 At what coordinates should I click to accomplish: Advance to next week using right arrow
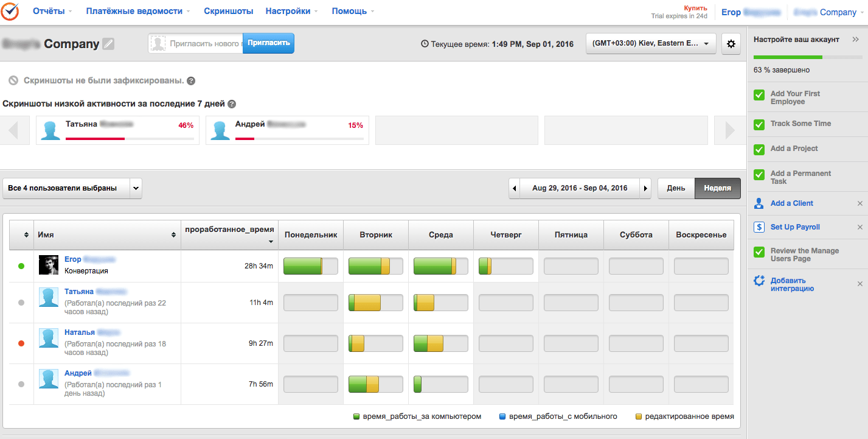(645, 188)
